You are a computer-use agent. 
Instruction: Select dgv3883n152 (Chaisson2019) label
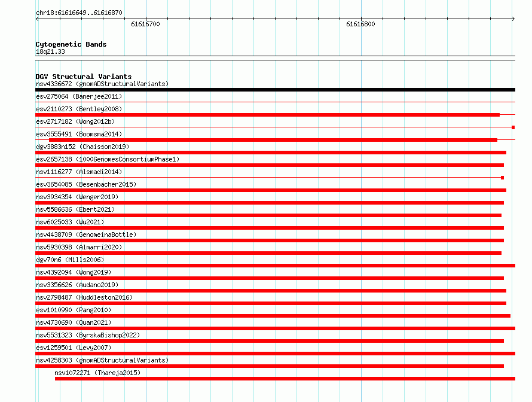coord(82,147)
